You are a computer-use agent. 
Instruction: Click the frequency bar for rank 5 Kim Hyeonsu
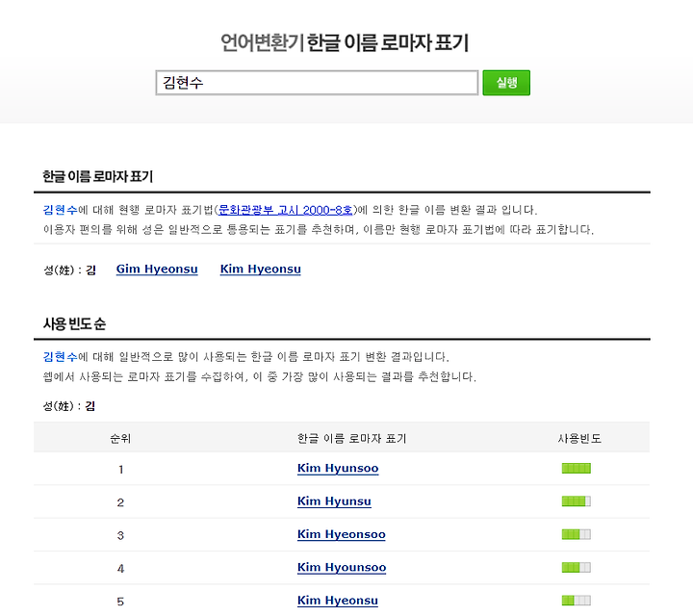pyautogui.click(x=577, y=600)
